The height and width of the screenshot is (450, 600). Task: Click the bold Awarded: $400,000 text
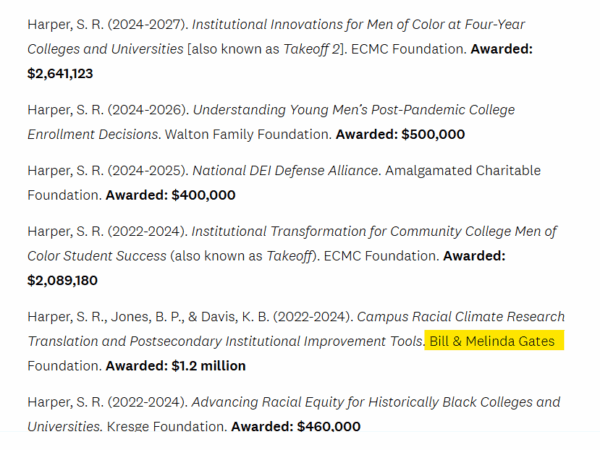pyautogui.click(x=170, y=195)
